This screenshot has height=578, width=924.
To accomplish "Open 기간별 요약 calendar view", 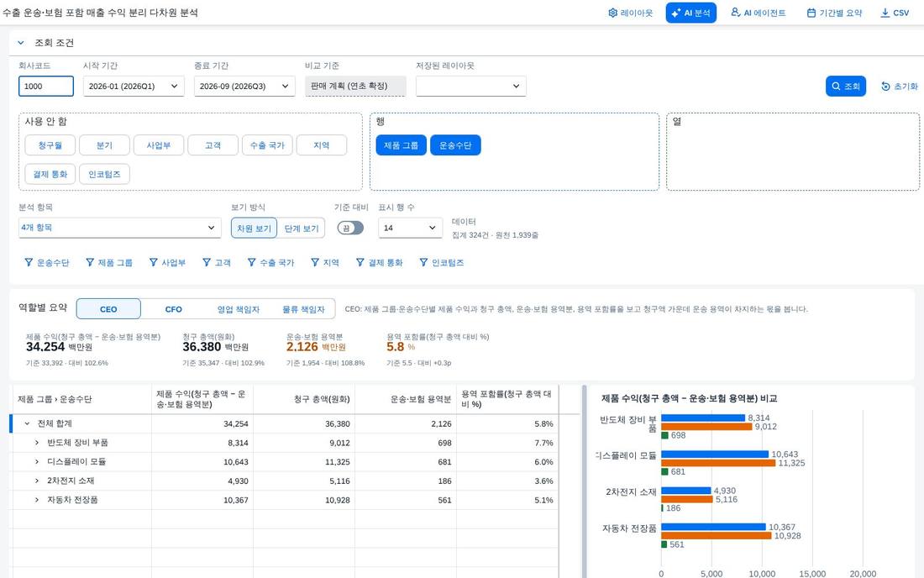I will click(x=834, y=13).
